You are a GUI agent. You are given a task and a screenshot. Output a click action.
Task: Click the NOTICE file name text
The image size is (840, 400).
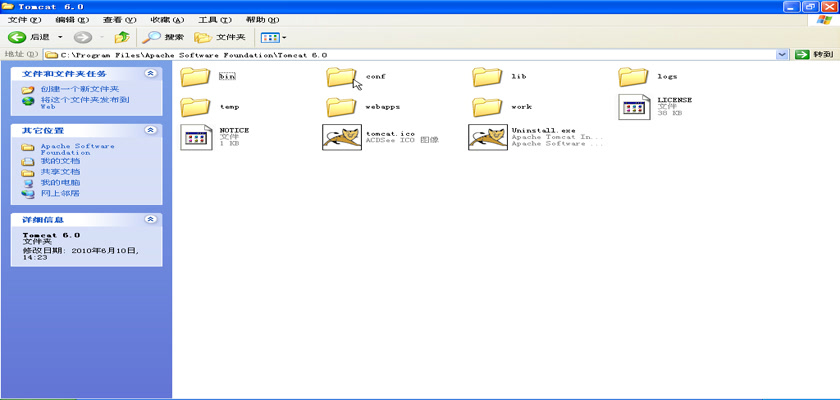pyautogui.click(x=234, y=130)
